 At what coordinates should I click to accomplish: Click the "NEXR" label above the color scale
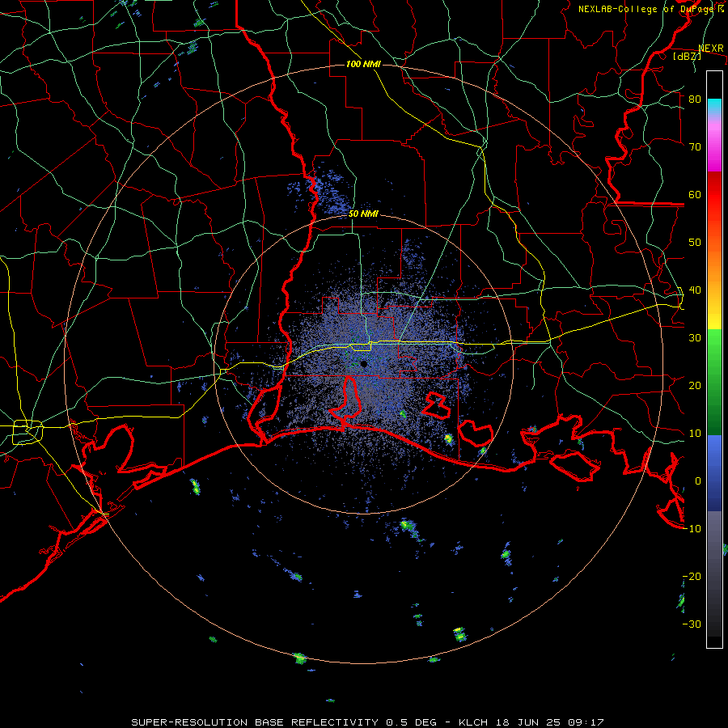tap(711, 49)
